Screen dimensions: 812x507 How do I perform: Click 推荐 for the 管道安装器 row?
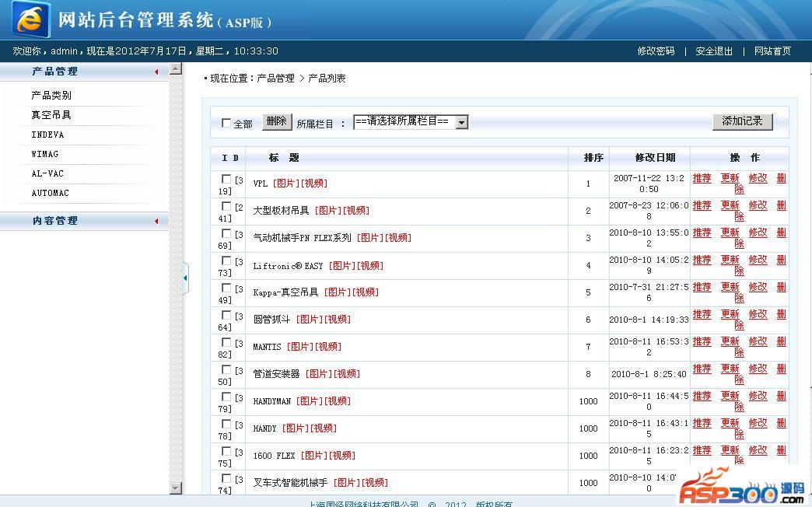[x=702, y=369]
